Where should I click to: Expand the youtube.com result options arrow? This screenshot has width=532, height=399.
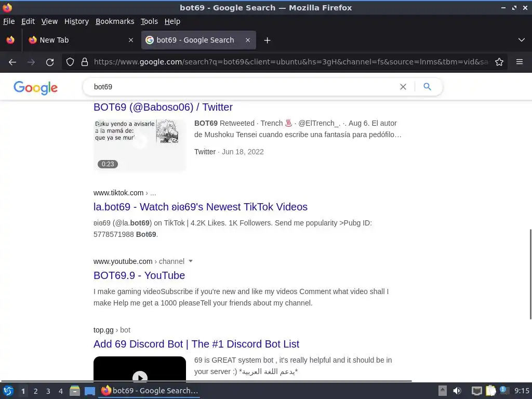pos(191,261)
